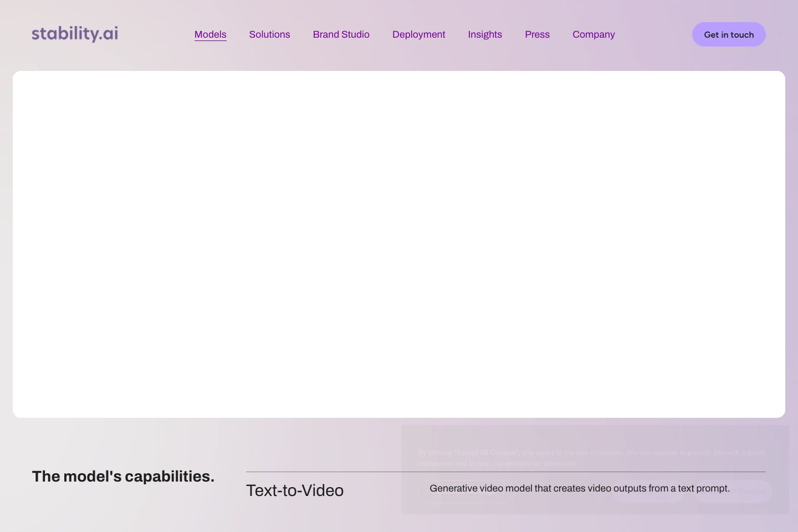Go to Brand Studio
The image size is (798, 532).
pos(341,34)
